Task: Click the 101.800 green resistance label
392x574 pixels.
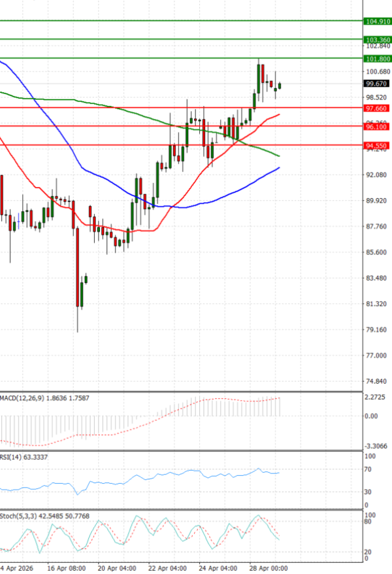Action: 378,59
